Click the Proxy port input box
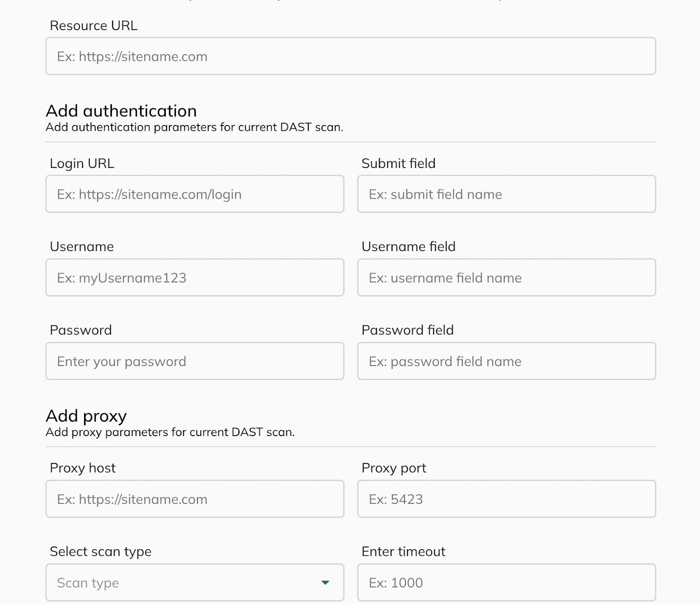Screen dimensions: 700x604 (x=506, y=499)
